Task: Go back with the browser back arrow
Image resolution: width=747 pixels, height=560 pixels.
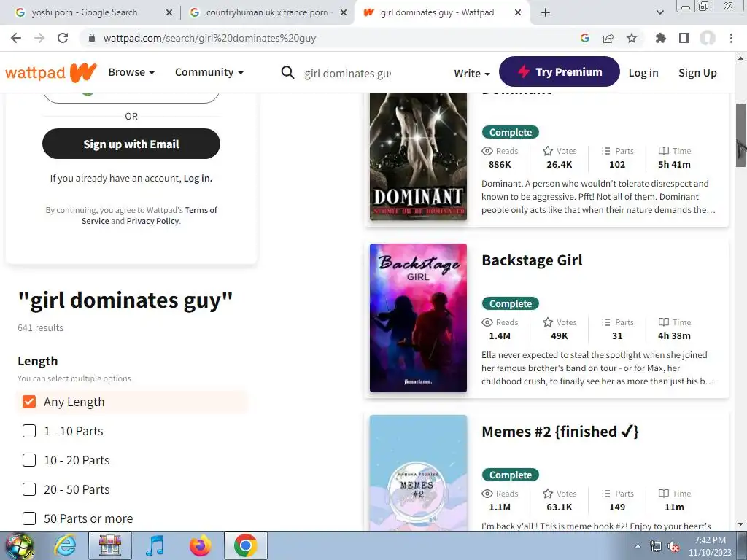Action: [x=16, y=38]
